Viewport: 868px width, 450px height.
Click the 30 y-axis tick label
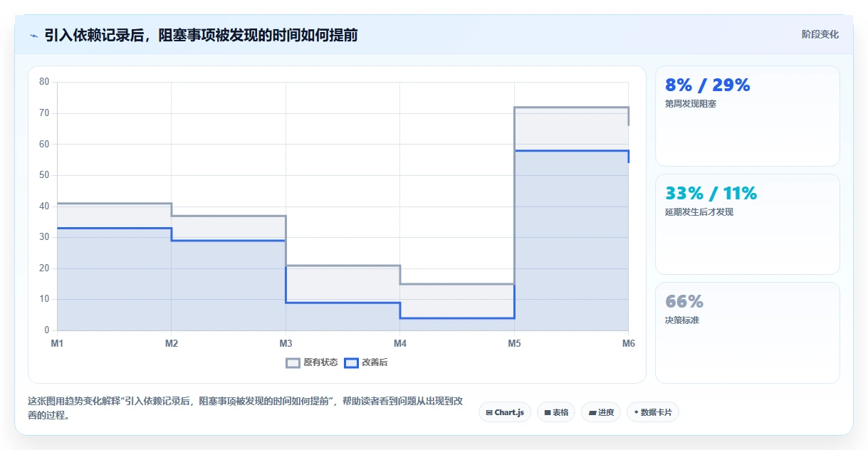[x=44, y=237]
